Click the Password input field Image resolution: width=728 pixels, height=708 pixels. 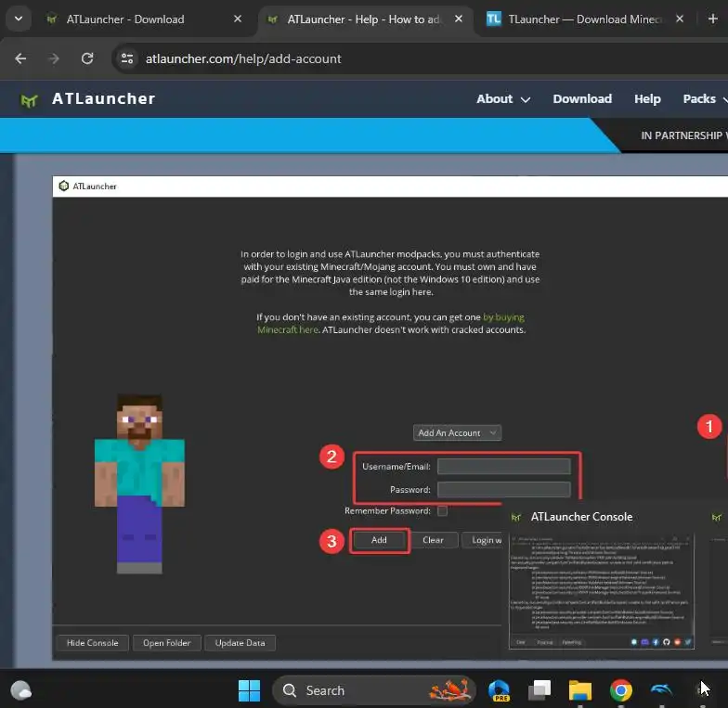pyautogui.click(x=503, y=490)
